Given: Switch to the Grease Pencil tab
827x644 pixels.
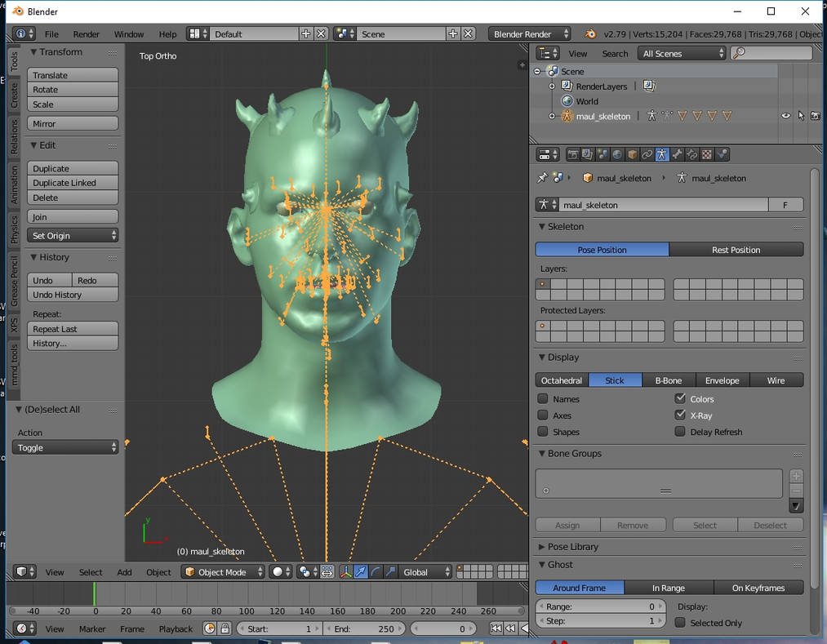Looking at the screenshot, I should click(x=14, y=281).
